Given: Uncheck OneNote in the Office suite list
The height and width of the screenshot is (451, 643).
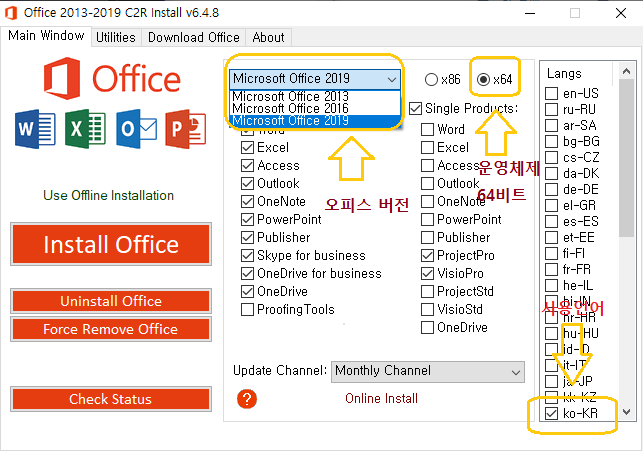Looking at the screenshot, I should pyautogui.click(x=247, y=202).
